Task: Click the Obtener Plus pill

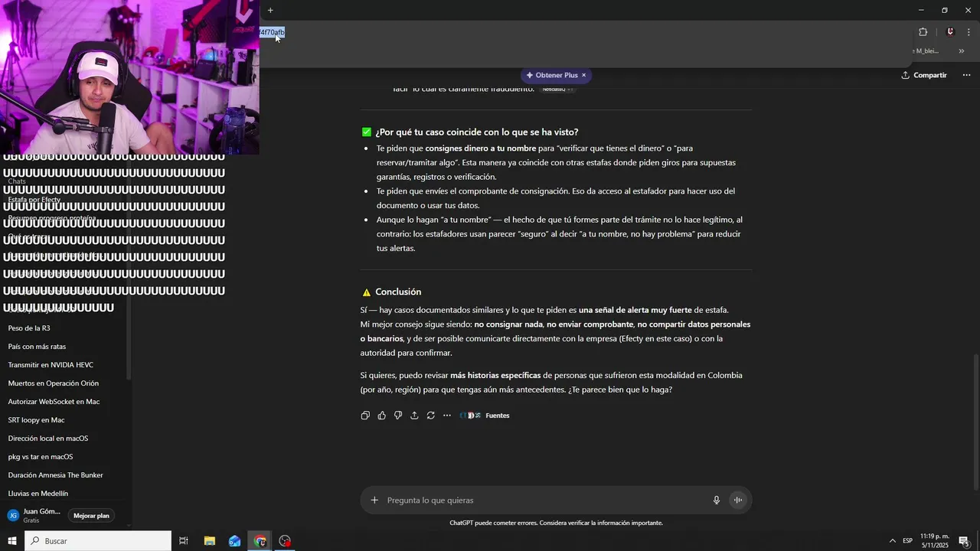Action: [552, 75]
